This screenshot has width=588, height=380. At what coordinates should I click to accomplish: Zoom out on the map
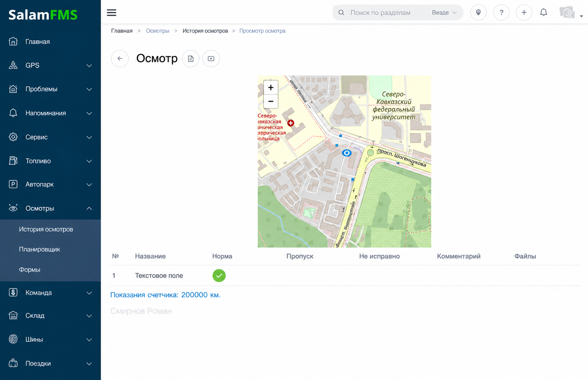[270, 101]
